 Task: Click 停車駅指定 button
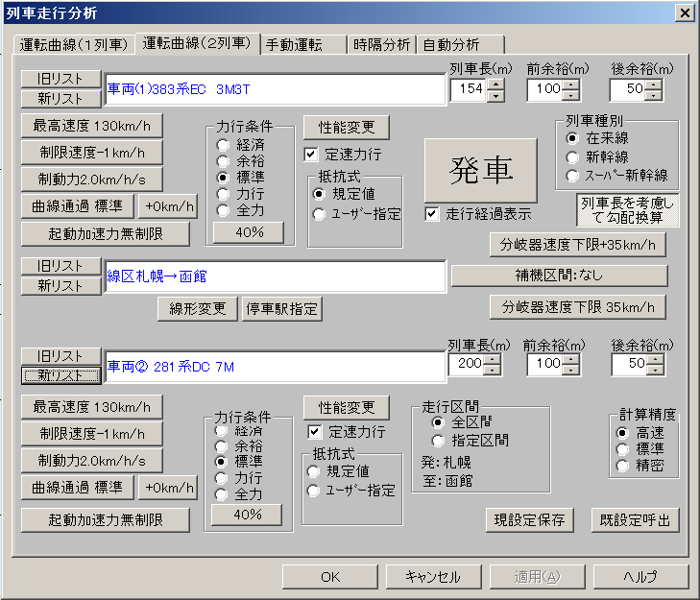tap(281, 308)
